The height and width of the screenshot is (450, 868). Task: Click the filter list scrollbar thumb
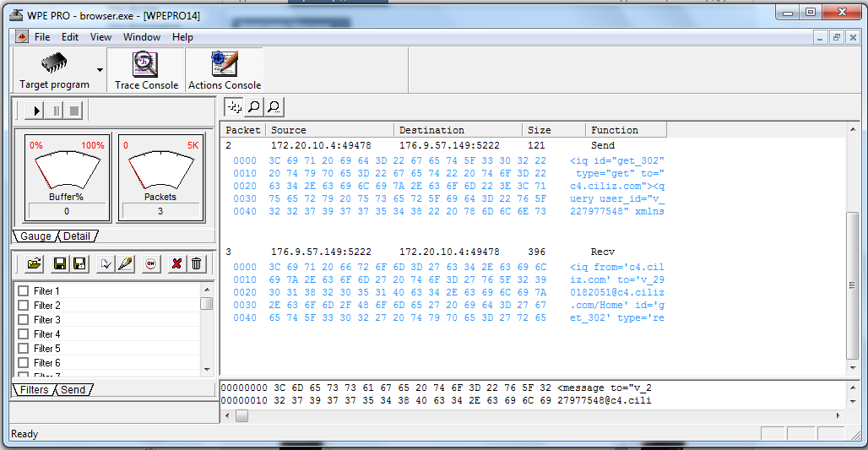click(x=207, y=304)
